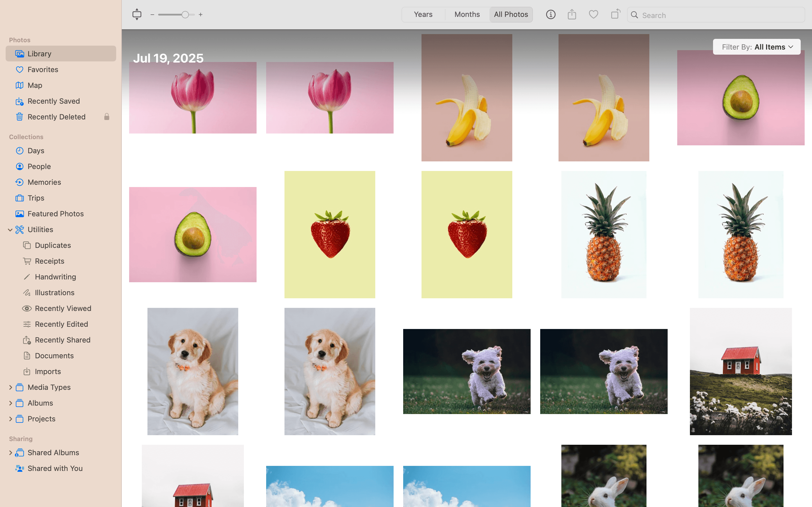Collapse the Utilities section
This screenshot has height=507, width=812.
tap(10, 230)
